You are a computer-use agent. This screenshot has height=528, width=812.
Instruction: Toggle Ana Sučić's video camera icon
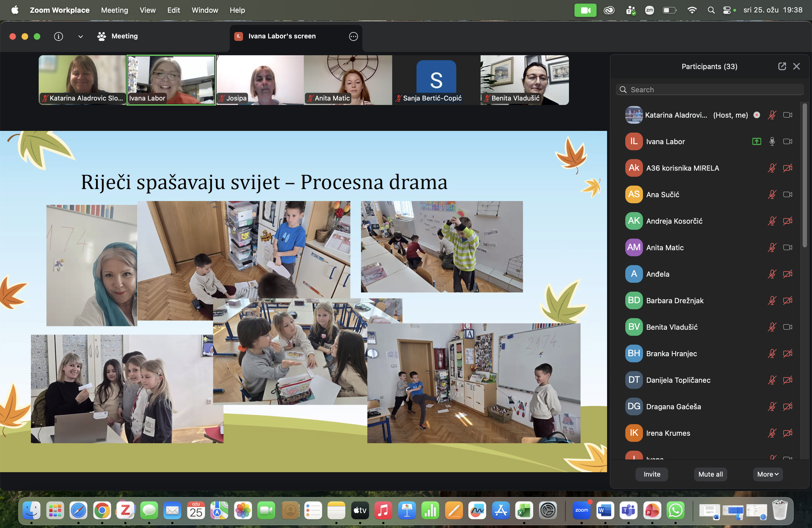787,195
